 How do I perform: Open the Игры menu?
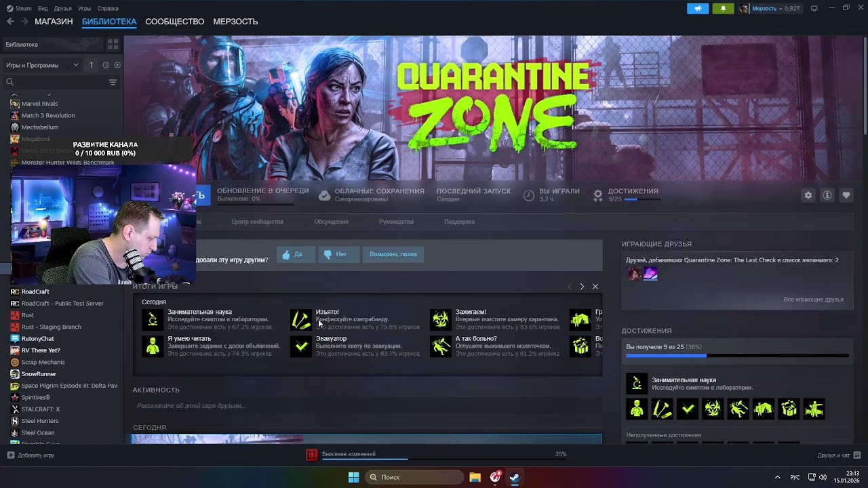pyautogui.click(x=85, y=8)
